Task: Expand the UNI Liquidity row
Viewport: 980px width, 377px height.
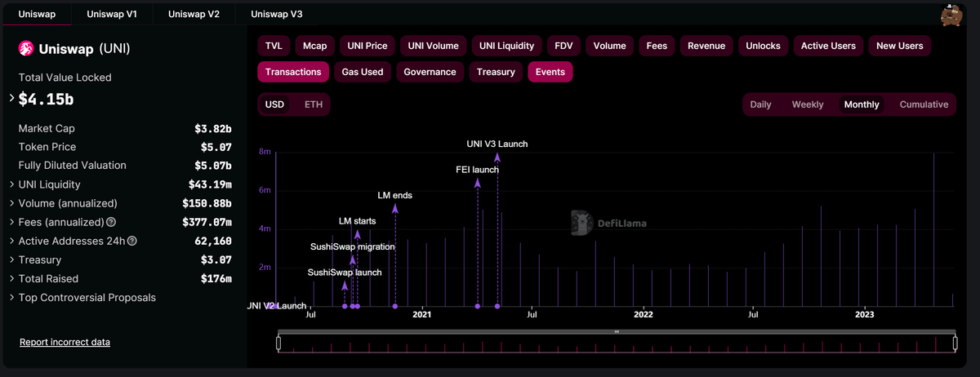Action: coord(11,184)
